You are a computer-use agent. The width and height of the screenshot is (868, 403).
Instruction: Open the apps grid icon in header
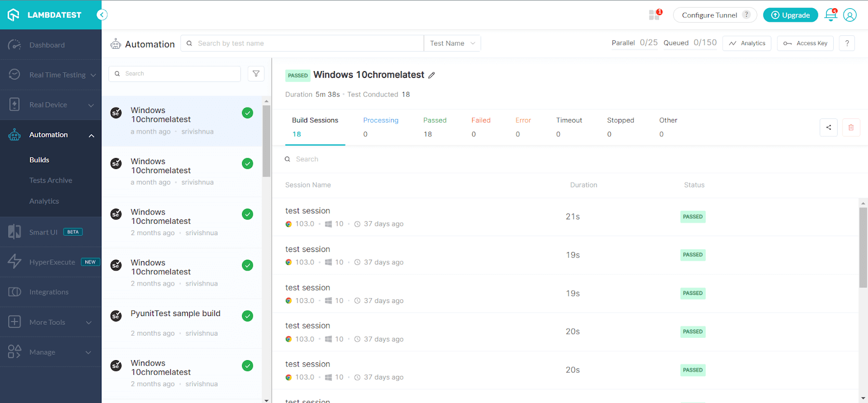[655, 15]
